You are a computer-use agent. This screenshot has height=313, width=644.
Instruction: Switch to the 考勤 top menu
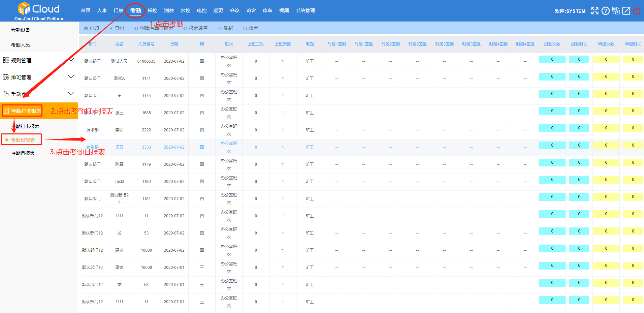pos(135,10)
